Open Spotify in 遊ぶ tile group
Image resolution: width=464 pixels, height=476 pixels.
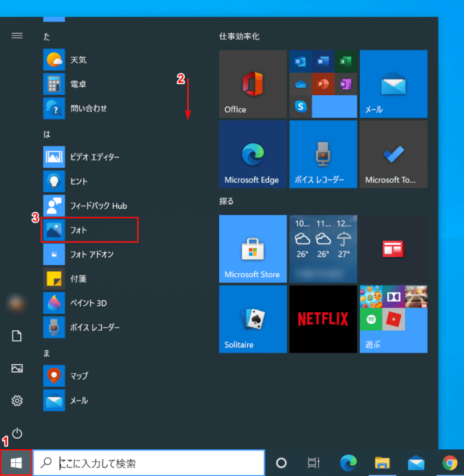click(371, 319)
